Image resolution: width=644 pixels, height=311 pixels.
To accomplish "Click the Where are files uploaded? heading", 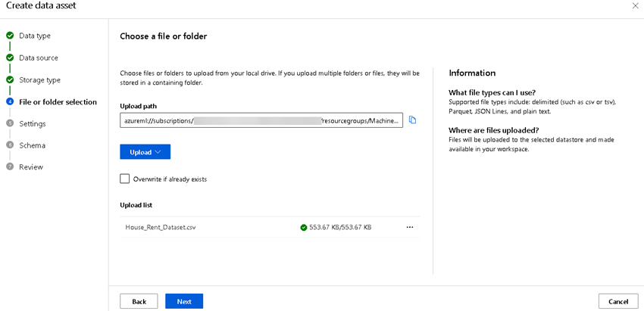I will coord(494,130).
